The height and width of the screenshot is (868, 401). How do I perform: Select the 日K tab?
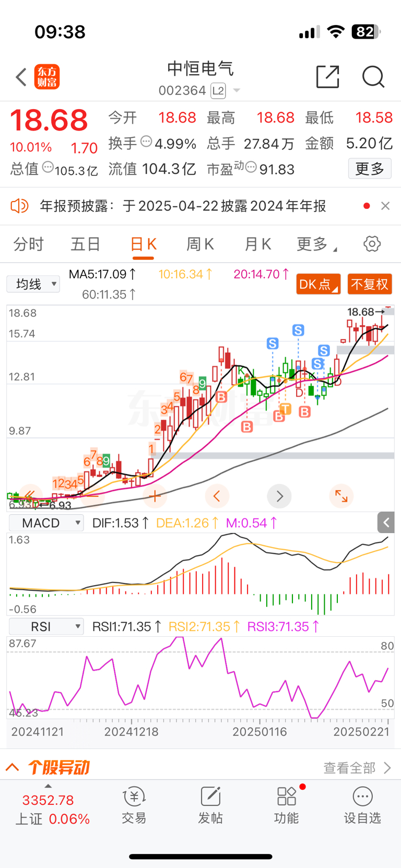tap(143, 244)
